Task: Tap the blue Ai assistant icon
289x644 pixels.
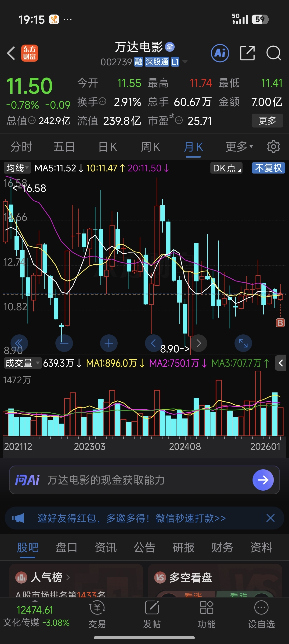Action: click(220, 53)
